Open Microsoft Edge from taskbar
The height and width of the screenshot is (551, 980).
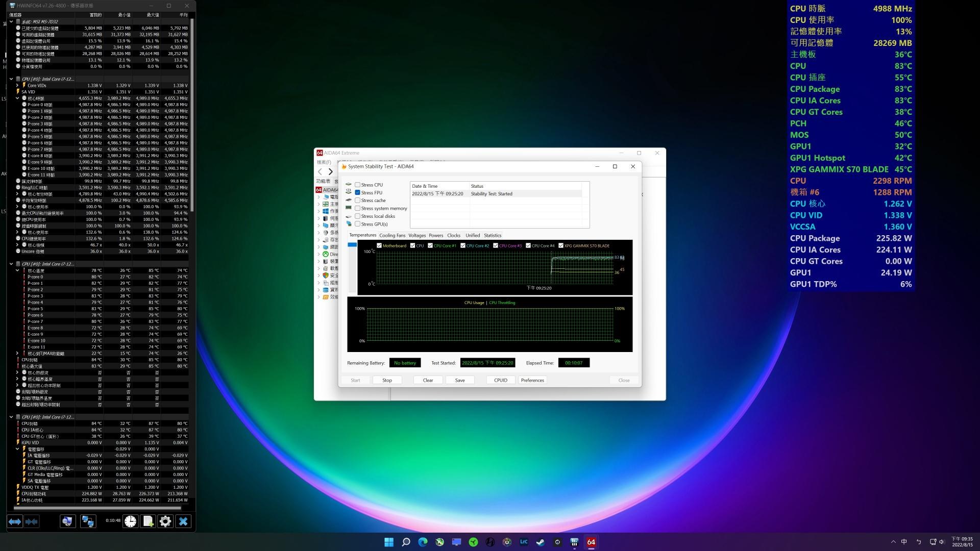(423, 542)
